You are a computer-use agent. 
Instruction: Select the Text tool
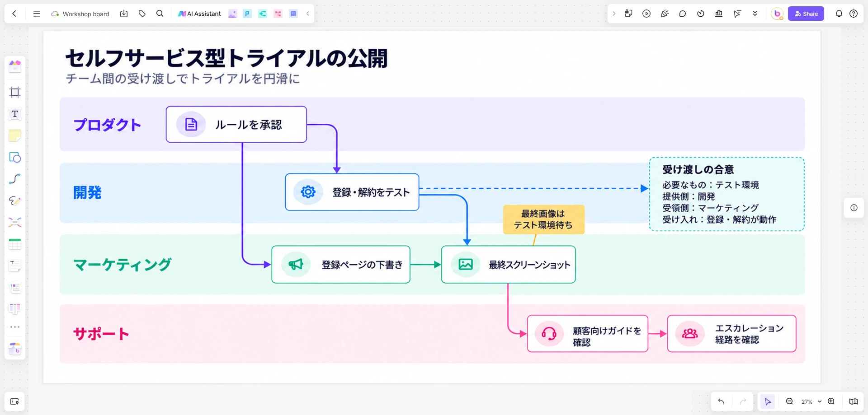click(x=15, y=114)
